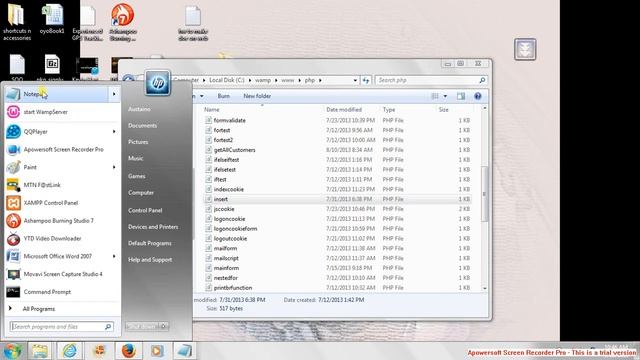Viewport: 640px width, 360px height.
Task: Click the HP user account picture
Action: click(x=158, y=83)
